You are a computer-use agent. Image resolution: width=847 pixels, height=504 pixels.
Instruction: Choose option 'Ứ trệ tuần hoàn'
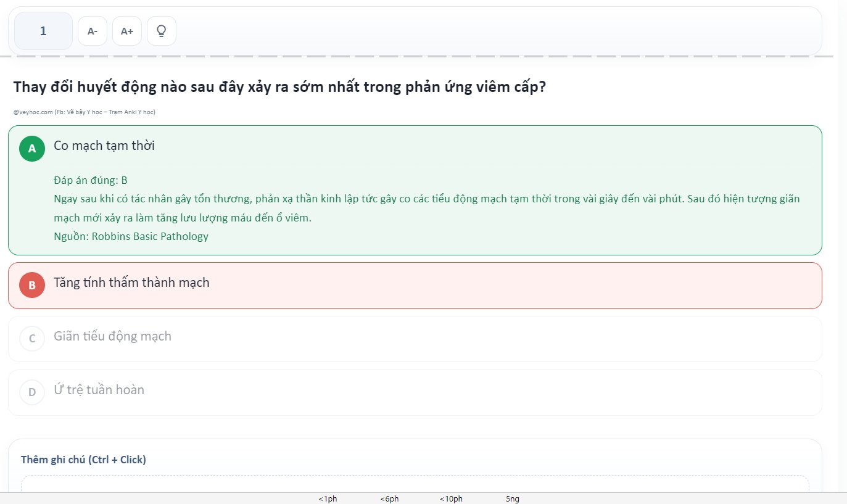click(99, 390)
